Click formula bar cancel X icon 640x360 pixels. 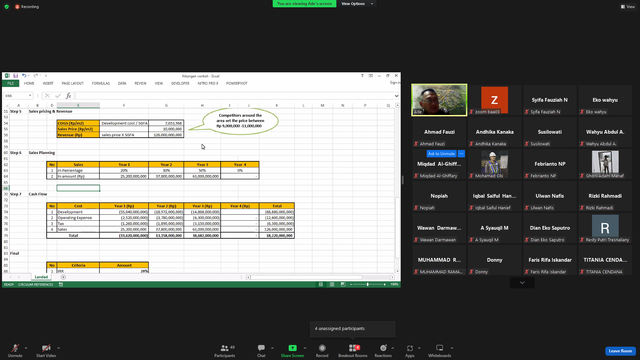click(47, 96)
